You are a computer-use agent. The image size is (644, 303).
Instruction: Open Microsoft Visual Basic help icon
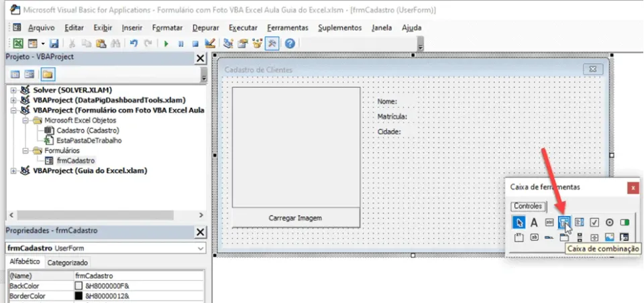[290, 43]
